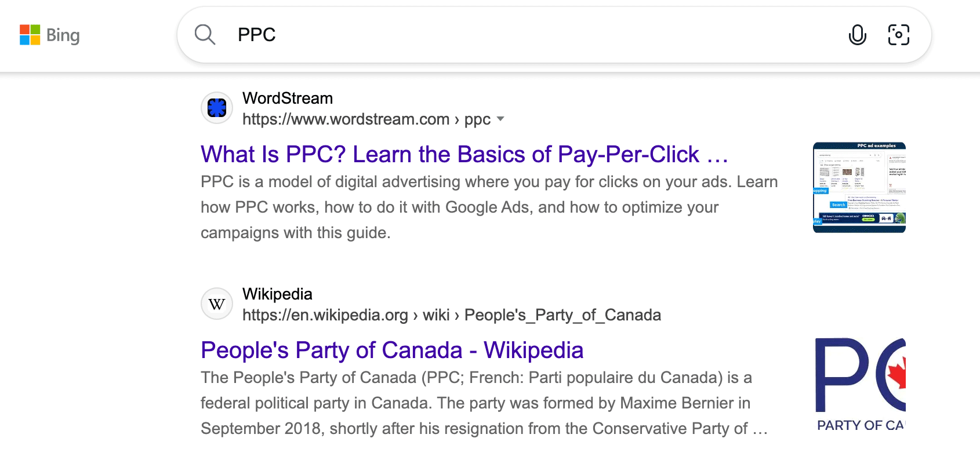Open the PPC ad examples thumbnail
The width and height of the screenshot is (980, 467).
[x=859, y=187]
